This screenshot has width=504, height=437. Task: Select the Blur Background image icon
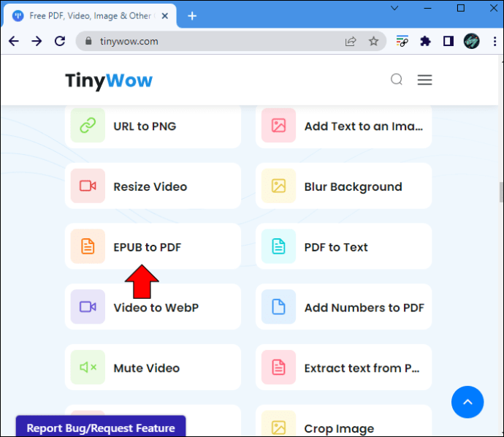[278, 186]
